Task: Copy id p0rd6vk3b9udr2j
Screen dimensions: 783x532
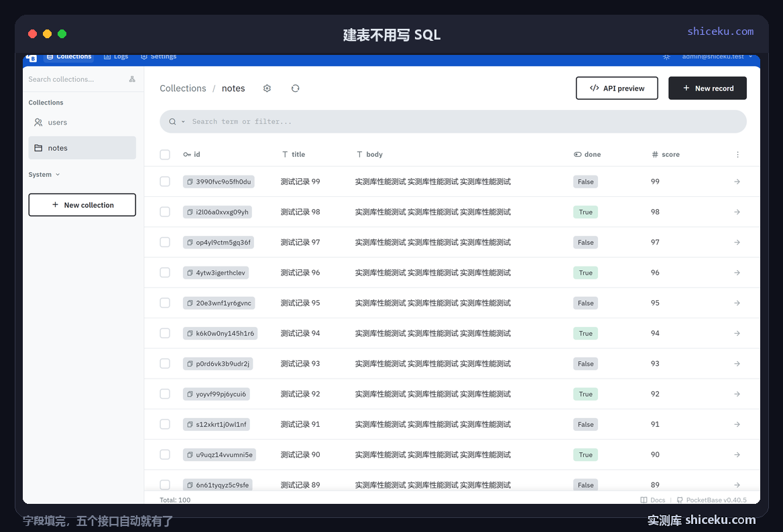Action: click(190, 364)
